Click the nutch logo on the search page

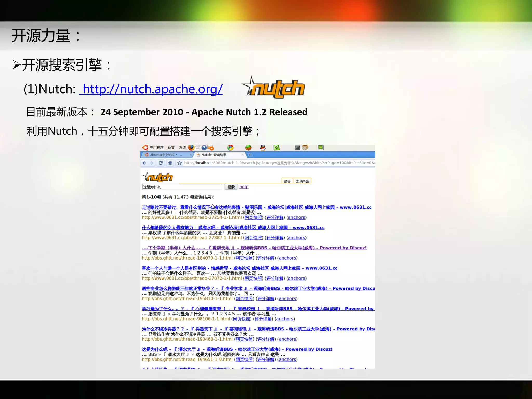(158, 177)
